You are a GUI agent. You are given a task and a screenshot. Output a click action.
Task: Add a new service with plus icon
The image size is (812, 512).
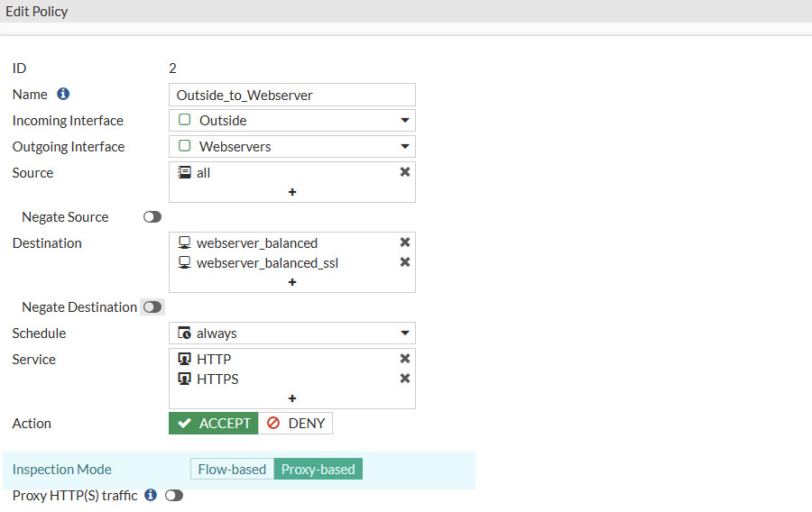coord(292,398)
